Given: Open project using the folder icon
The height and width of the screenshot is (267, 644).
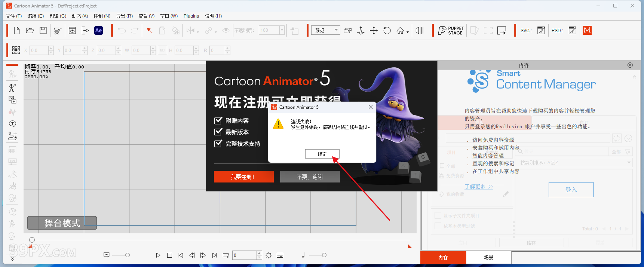Looking at the screenshot, I should tap(30, 31).
